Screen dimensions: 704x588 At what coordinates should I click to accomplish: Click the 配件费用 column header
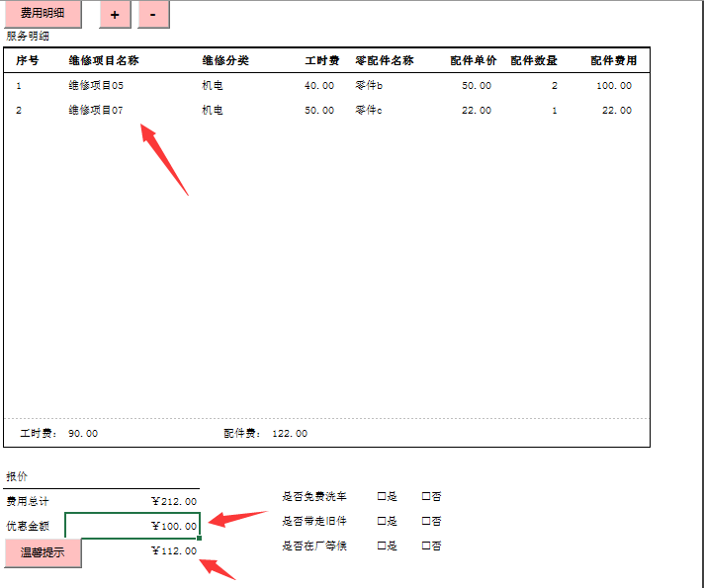coord(613,60)
